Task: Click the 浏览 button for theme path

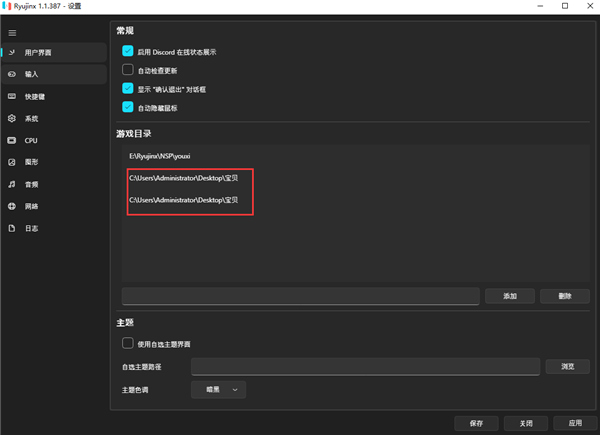Action: coord(567,367)
